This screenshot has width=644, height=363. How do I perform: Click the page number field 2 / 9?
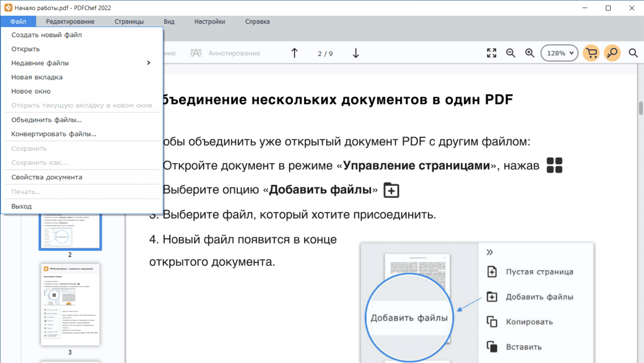(325, 54)
